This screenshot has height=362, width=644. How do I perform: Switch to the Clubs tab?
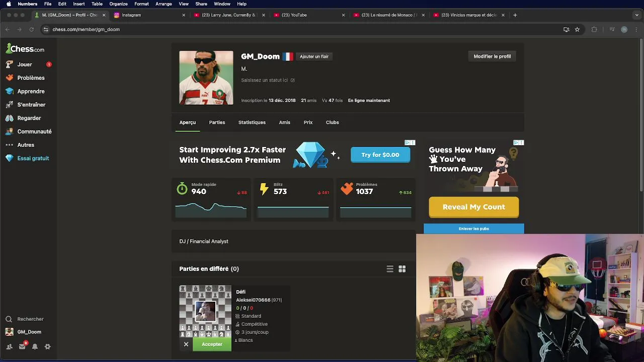[332, 123]
